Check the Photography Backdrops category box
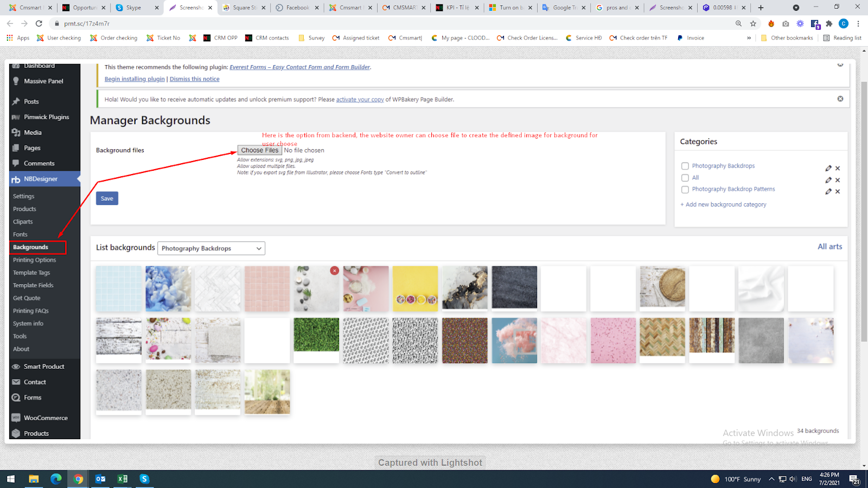 [685, 166]
